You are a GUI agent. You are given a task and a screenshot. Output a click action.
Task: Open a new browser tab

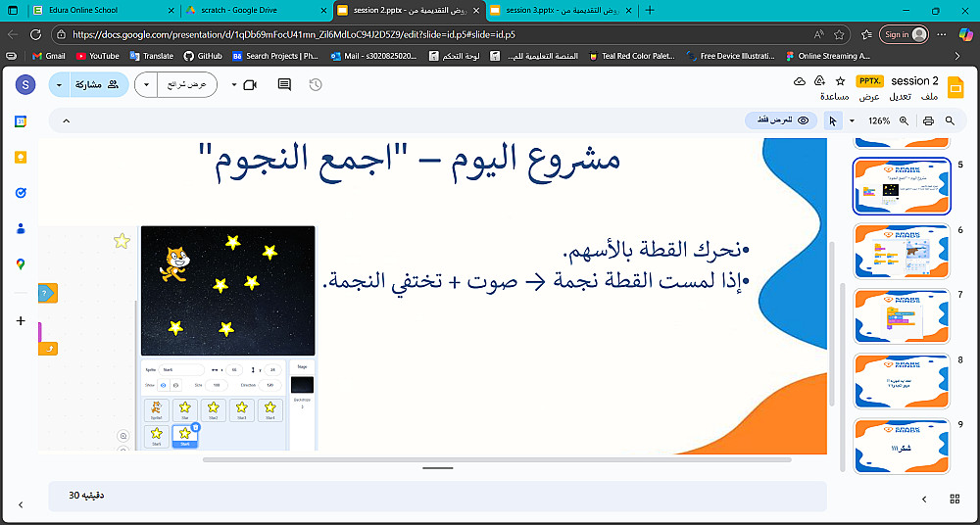click(x=650, y=10)
